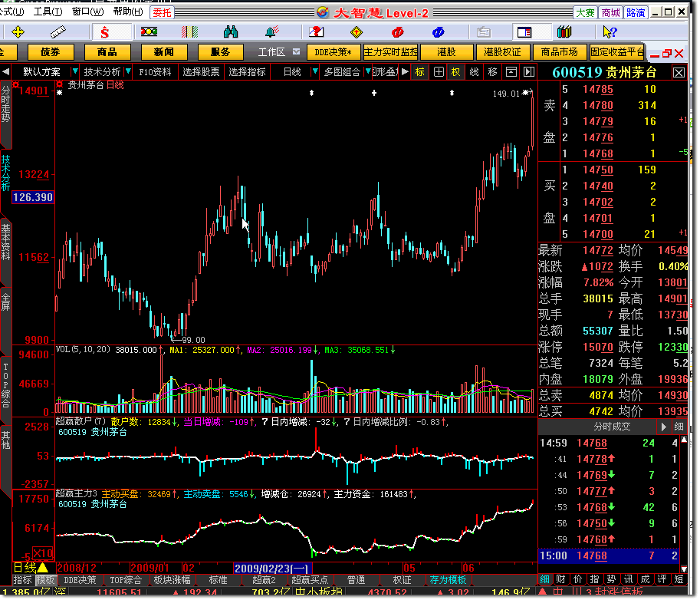The width and height of the screenshot is (700, 600).
Task: Click the 细 detail button beside 分时成交
Action: [679, 427]
